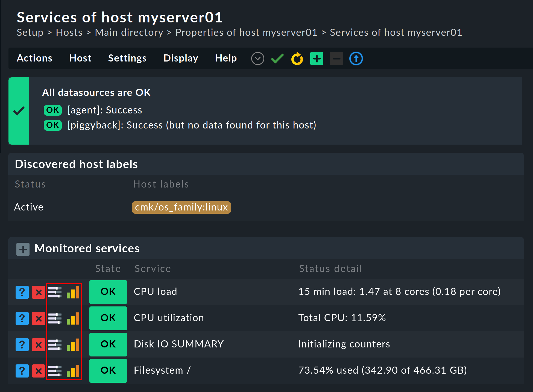533x392 pixels.
Task: Click the OK state of Filesystem /
Action: tap(108, 371)
